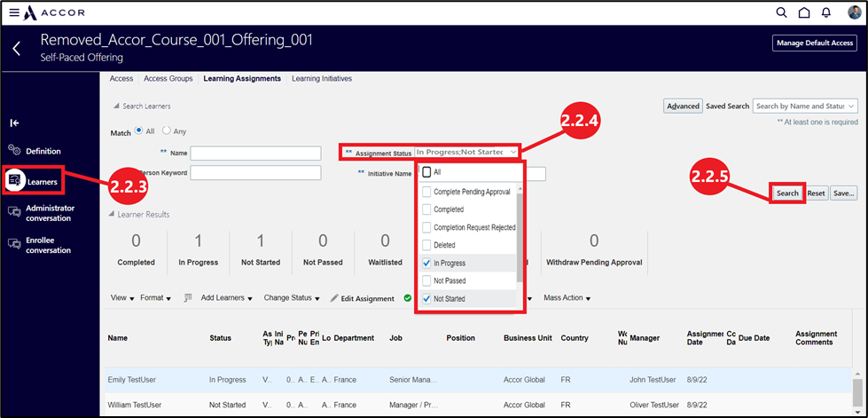Open Administrator conversation

42,213
